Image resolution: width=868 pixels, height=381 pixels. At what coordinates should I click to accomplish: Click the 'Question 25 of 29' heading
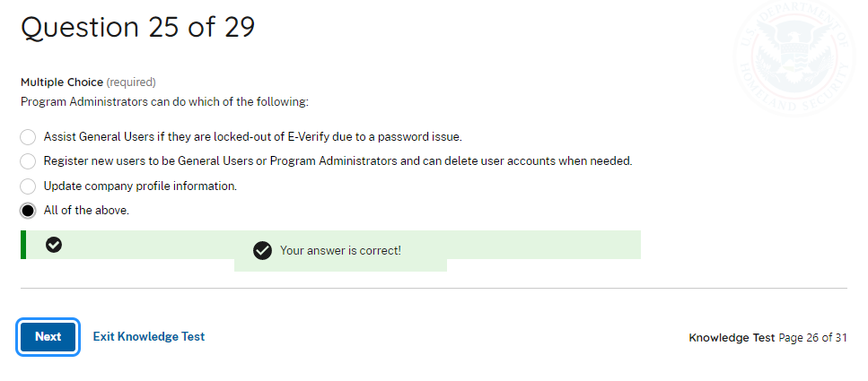pos(137,28)
